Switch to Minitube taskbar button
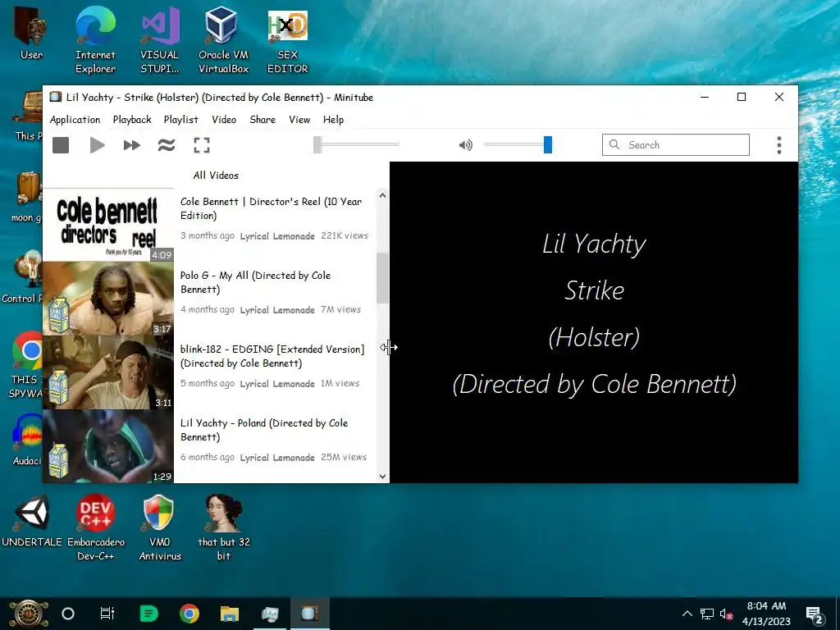This screenshot has width=840, height=630. (x=309, y=614)
